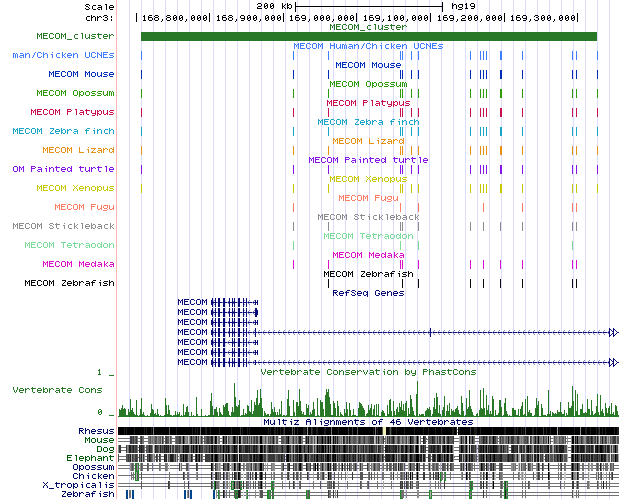Click the 200 kb scale bar
The width and height of the screenshot is (620, 499).
pyautogui.click(x=367, y=6)
